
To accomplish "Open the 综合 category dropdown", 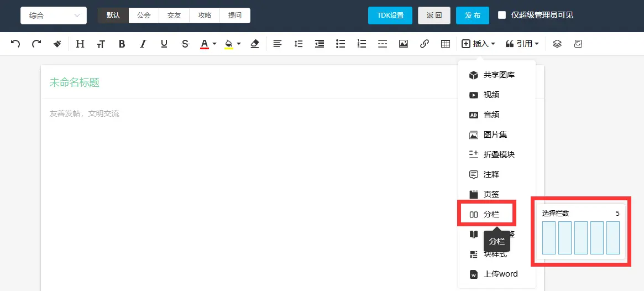I will (x=54, y=15).
